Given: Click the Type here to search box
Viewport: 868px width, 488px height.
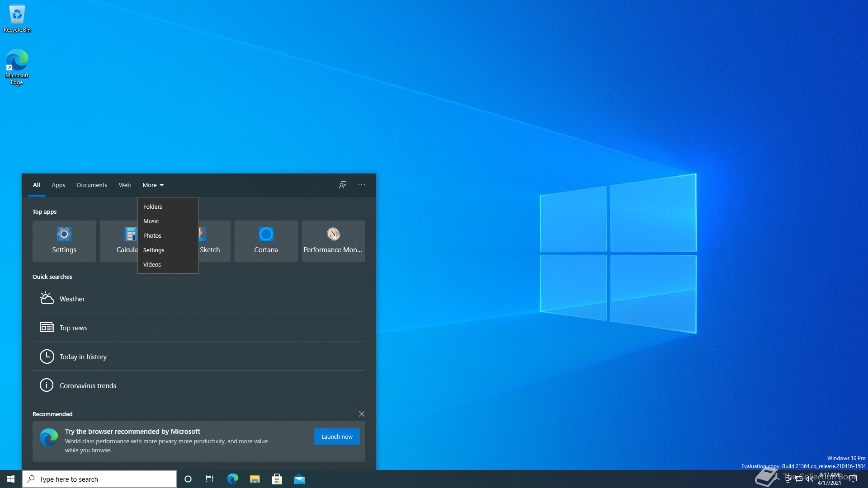Looking at the screenshot, I should [x=99, y=479].
